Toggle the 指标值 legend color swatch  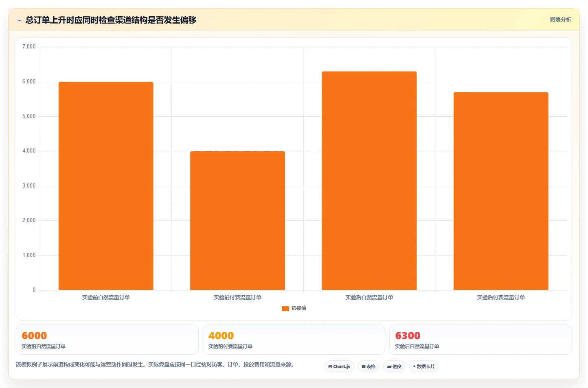285,308
